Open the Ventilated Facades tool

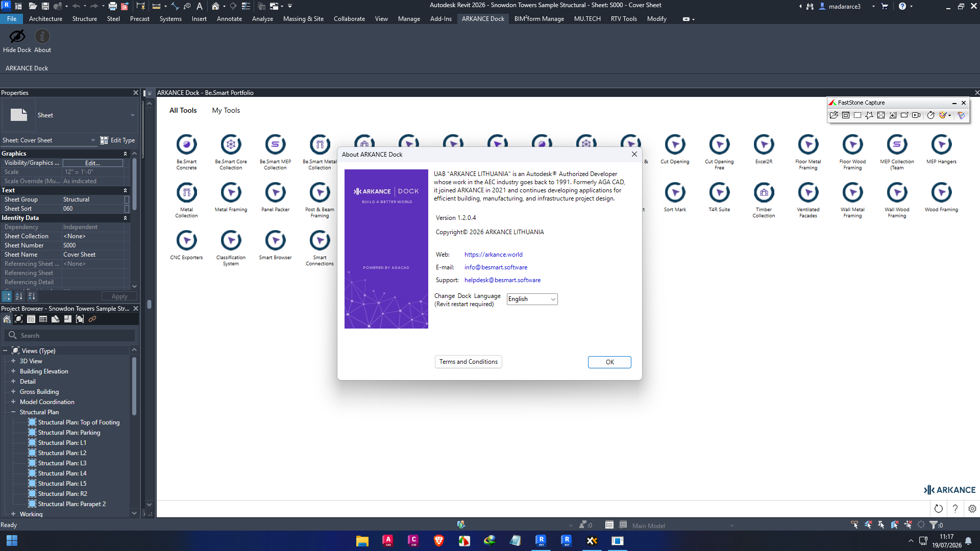pos(808,199)
